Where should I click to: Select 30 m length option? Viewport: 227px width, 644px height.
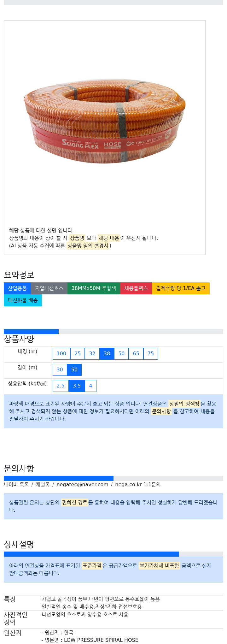coord(60,370)
